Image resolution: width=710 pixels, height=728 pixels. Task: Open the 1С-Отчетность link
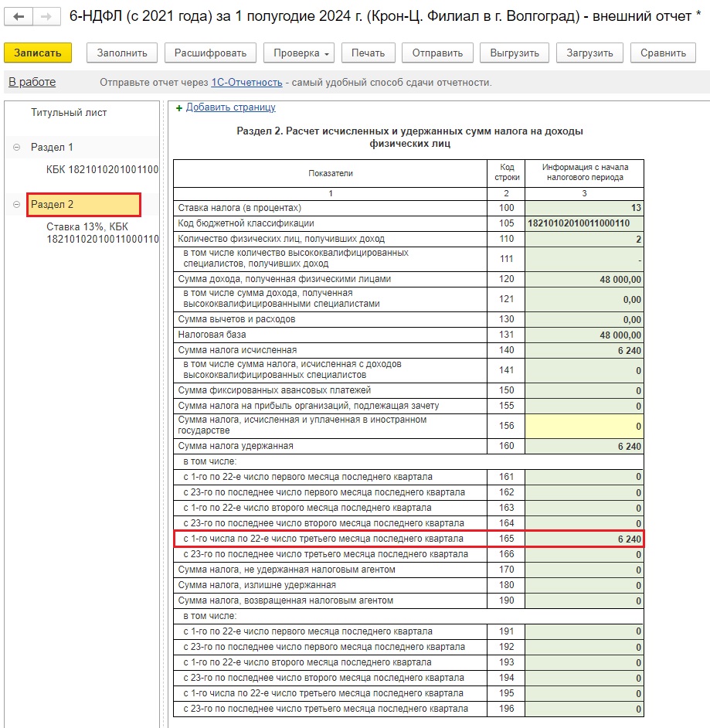tap(247, 83)
